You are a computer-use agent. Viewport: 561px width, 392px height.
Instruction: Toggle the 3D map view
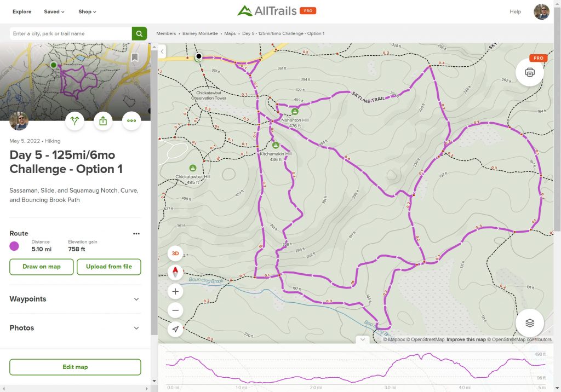click(x=175, y=253)
